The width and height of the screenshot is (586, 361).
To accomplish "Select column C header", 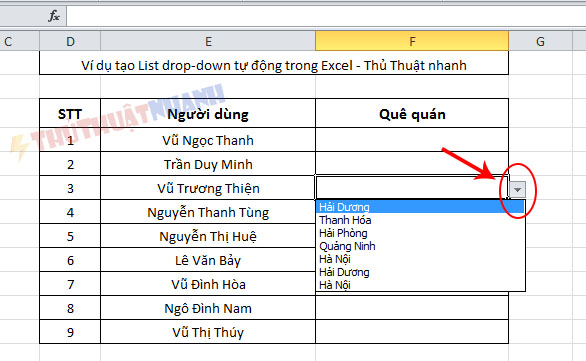I will [19, 41].
